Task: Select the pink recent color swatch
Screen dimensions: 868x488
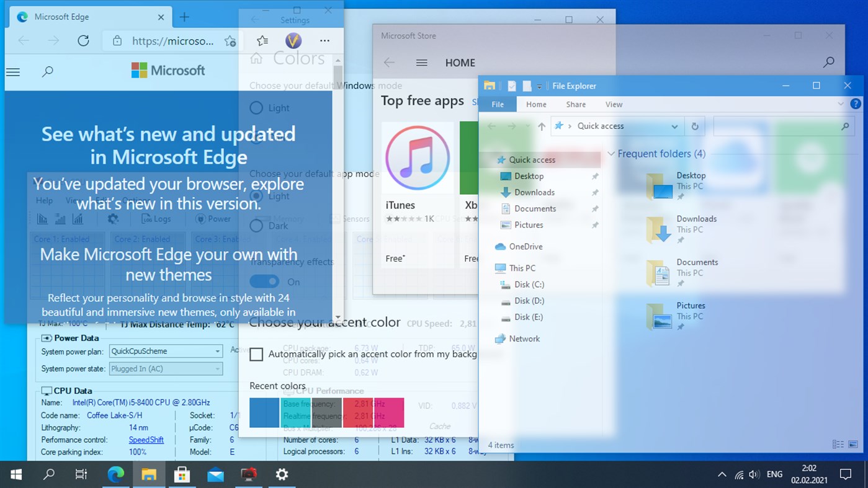Action: coord(389,412)
